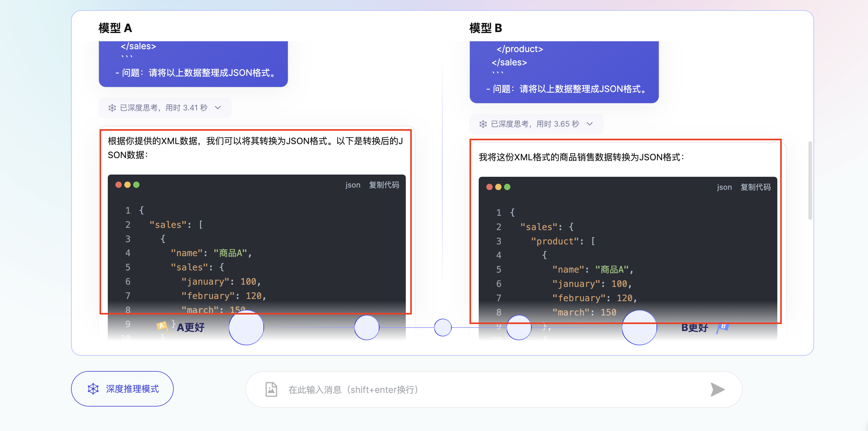Click Model B panel's vertical scrollbar

click(x=810, y=181)
